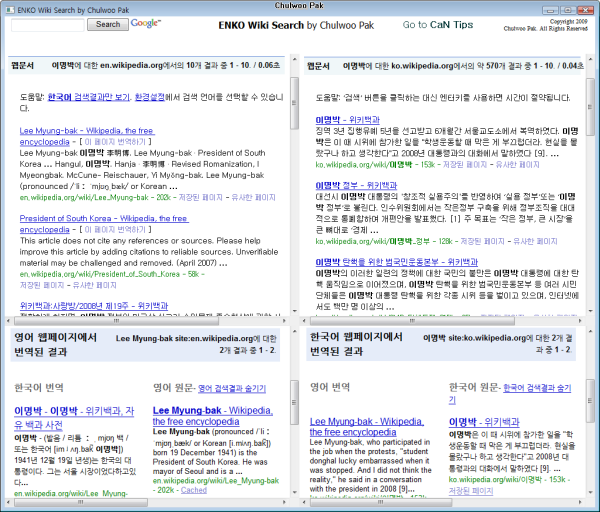Click '저장된 페이지' in bottom-right Korean original column
600x512 pixels.
(x=471, y=491)
